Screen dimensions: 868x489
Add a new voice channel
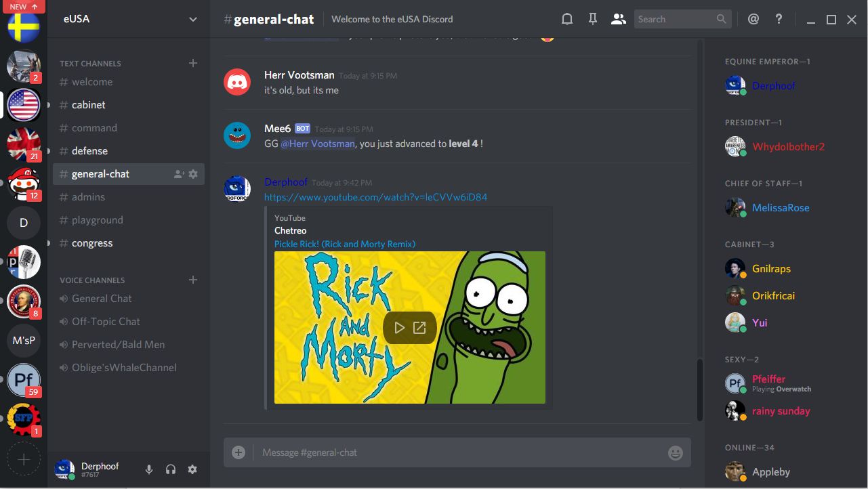(193, 280)
